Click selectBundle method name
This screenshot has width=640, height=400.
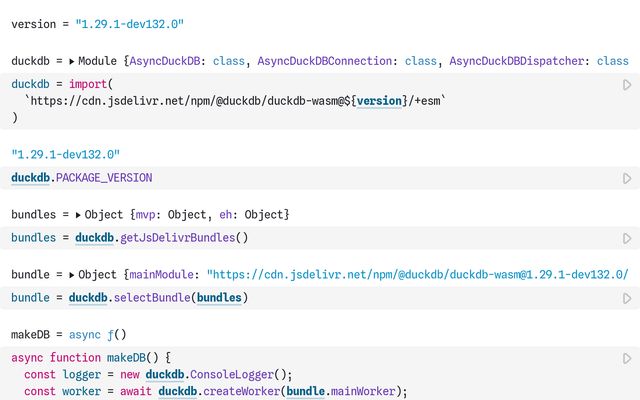(152, 298)
